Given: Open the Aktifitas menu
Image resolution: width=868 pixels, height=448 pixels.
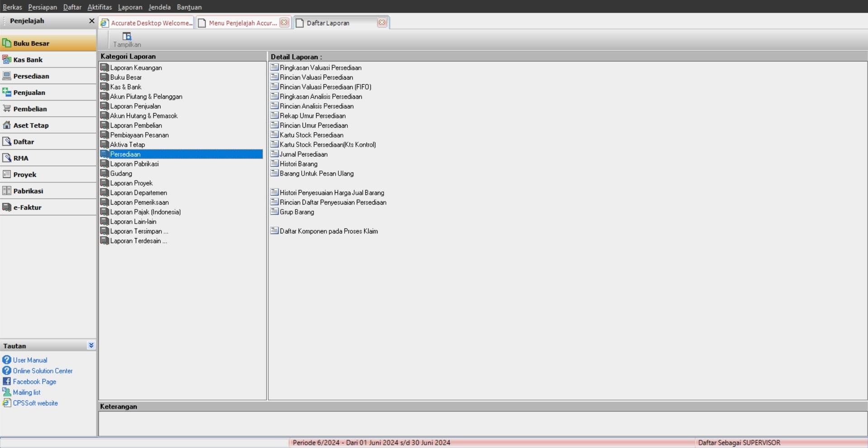Looking at the screenshot, I should [x=100, y=7].
